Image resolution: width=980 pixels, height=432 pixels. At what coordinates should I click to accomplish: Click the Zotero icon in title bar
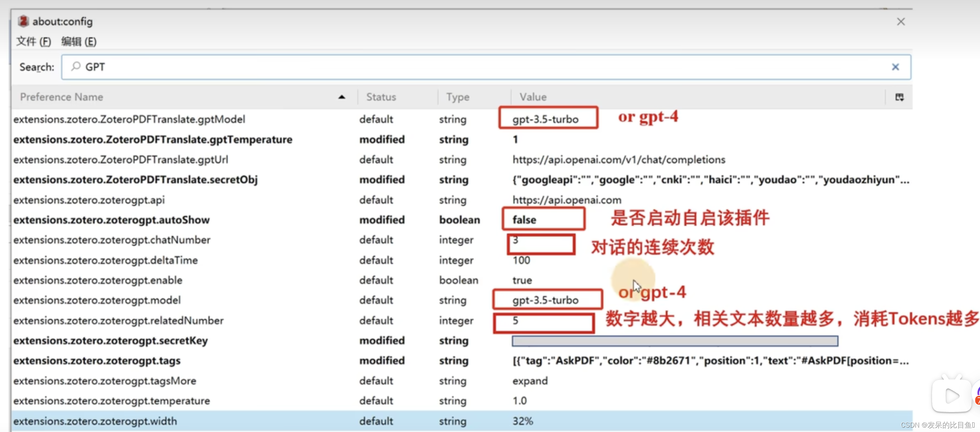click(x=23, y=21)
